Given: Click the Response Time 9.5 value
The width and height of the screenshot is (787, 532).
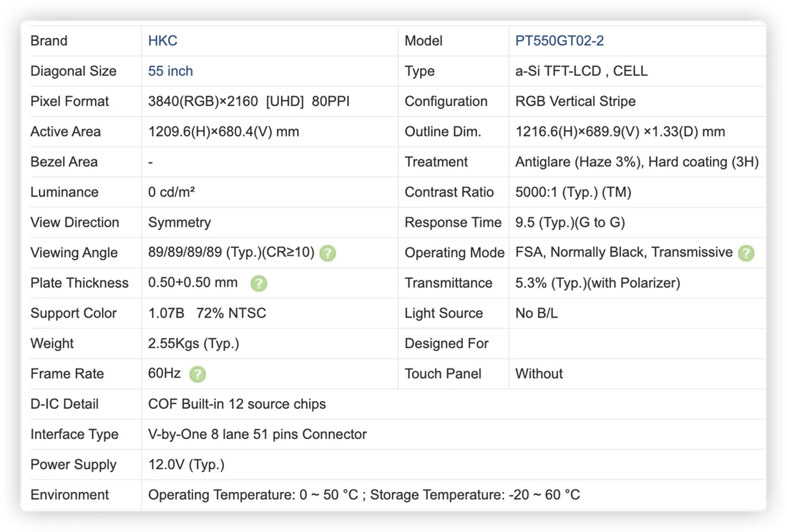Looking at the screenshot, I should 570,222.
